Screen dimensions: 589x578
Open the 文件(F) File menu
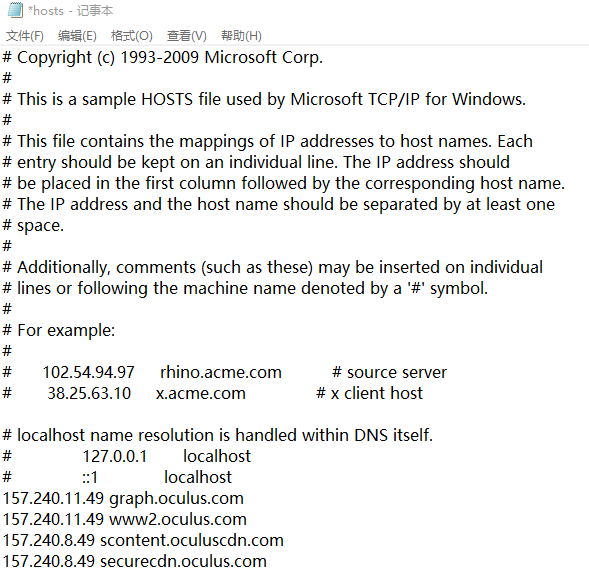(25, 36)
